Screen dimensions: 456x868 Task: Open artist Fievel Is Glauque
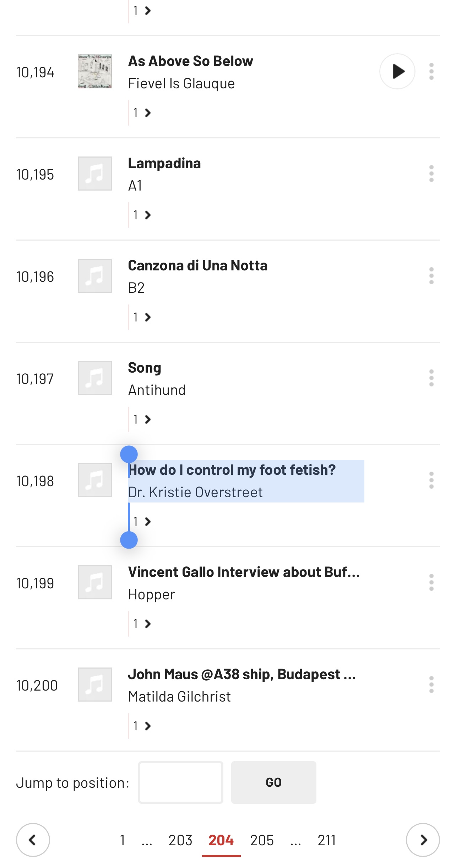click(x=181, y=84)
